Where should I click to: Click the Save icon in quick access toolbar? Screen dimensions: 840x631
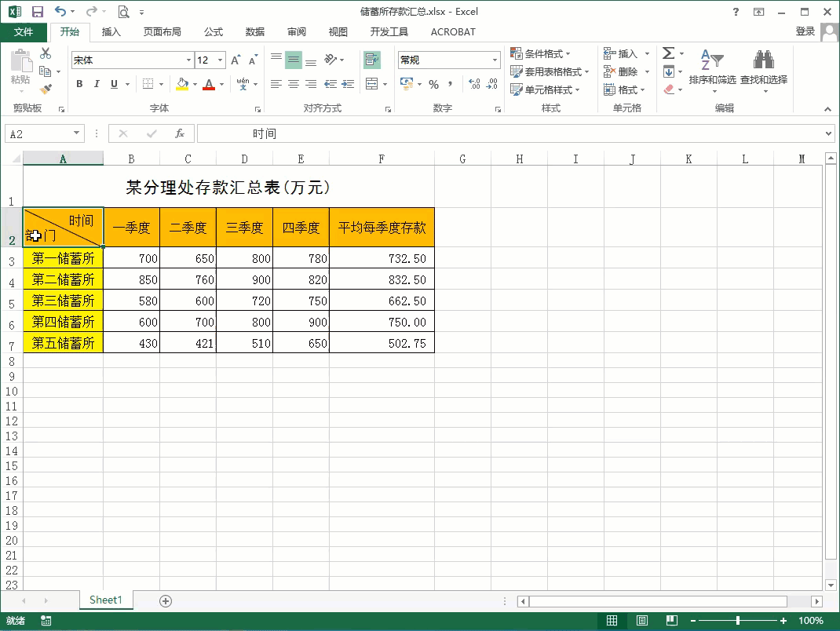[38, 12]
